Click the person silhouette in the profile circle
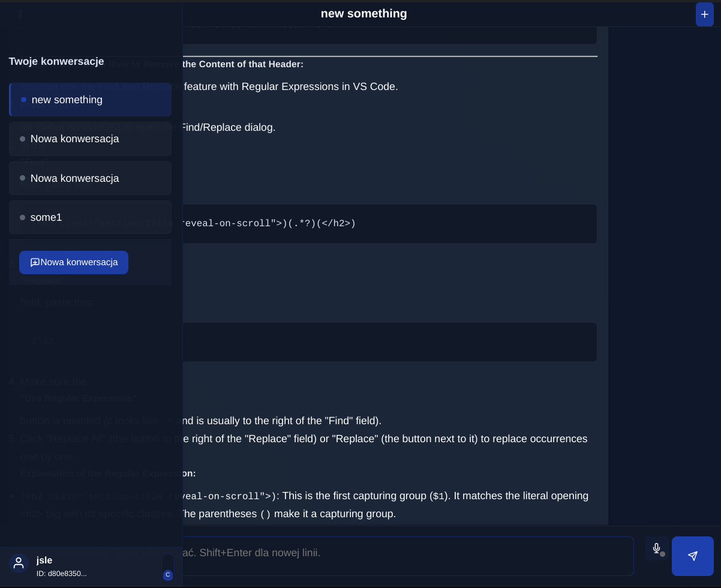 coord(18,563)
